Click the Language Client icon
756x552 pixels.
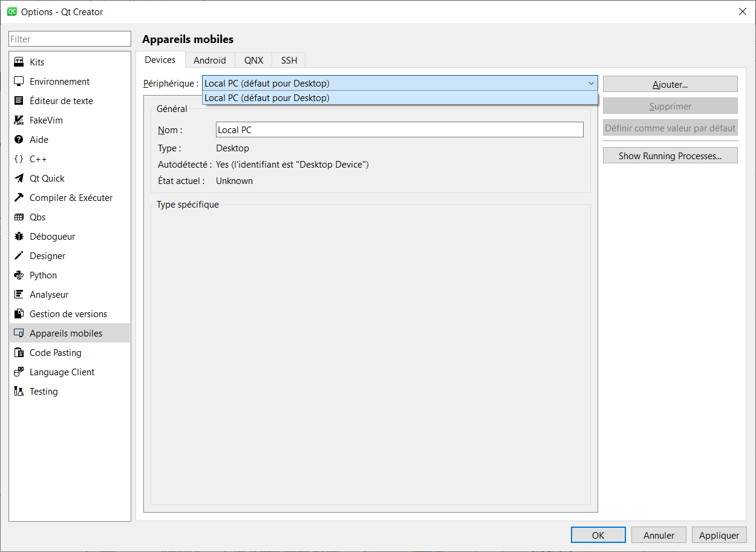[x=19, y=372]
